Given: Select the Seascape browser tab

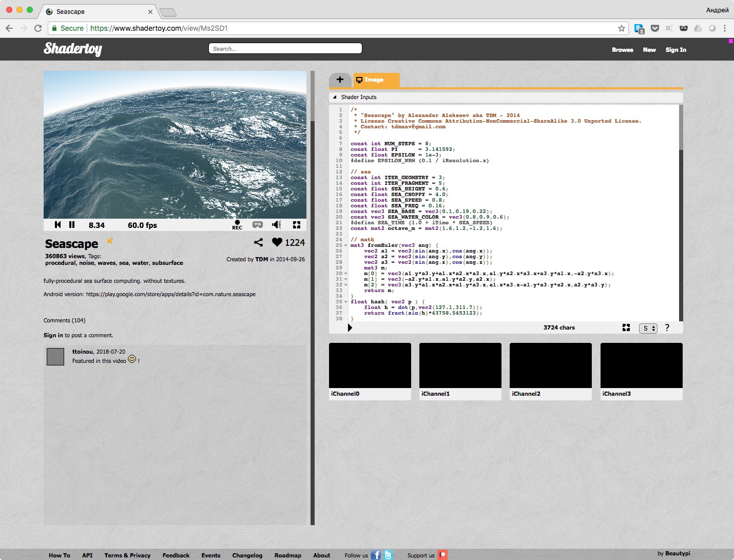Looking at the screenshot, I should click(100, 11).
